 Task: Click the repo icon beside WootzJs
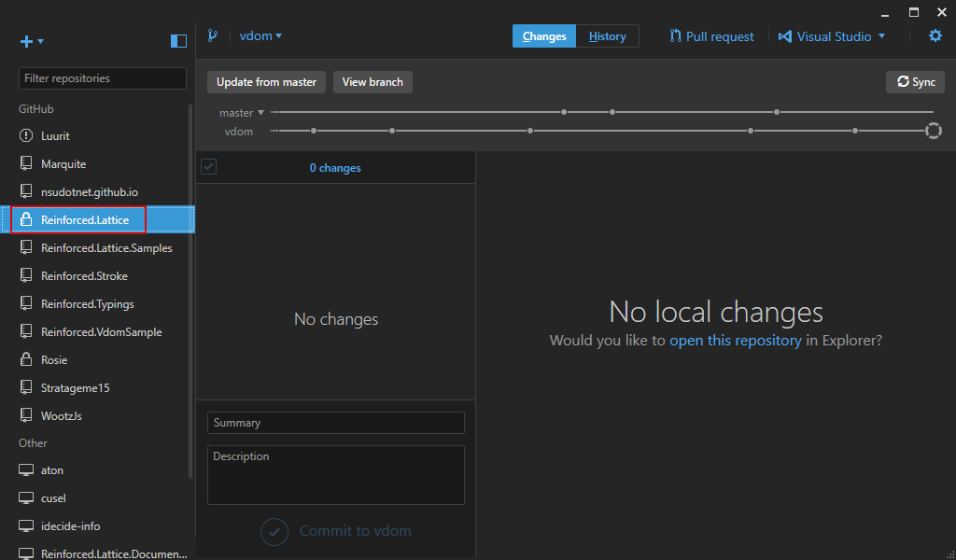pyautogui.click(x=26, y=415)
